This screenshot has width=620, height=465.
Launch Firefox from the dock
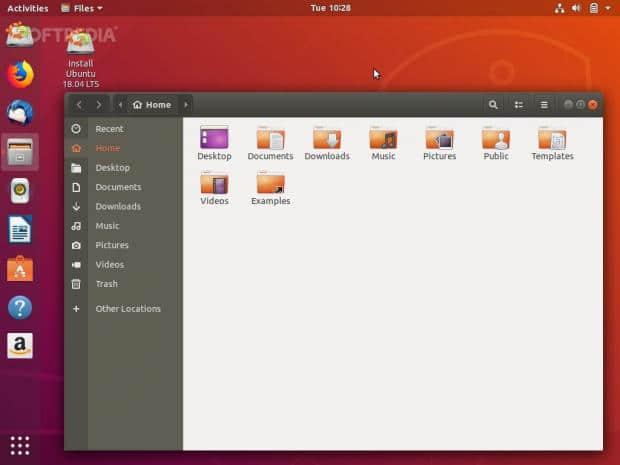click(20, 74)
